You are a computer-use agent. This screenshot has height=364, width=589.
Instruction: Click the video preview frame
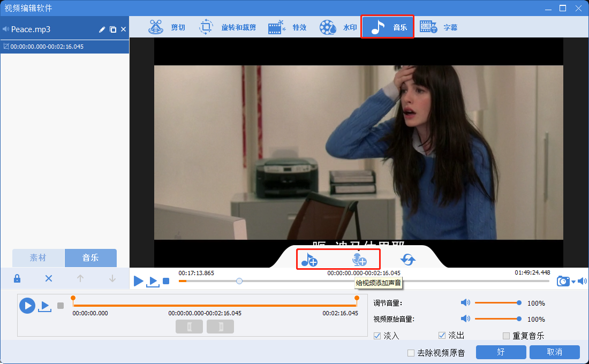(358, 153)
